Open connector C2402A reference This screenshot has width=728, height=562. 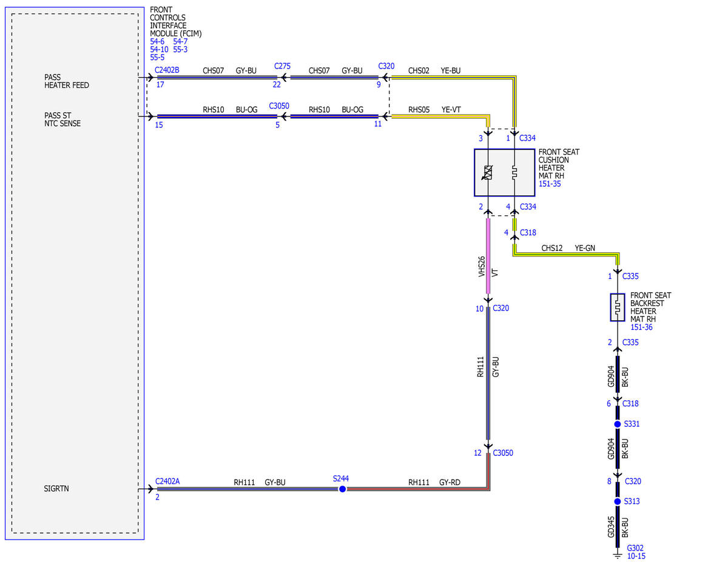(x=167, y=481)
